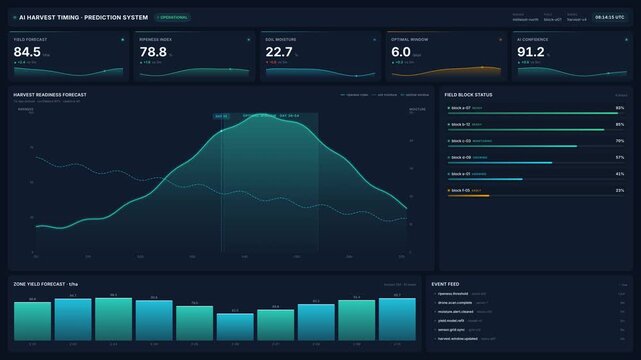The width and height of the screenshot is (641, 360).
Task: Select the first green bar in Zone Yield Forecast
Action: pyautogui.click(x=32, y=321)
